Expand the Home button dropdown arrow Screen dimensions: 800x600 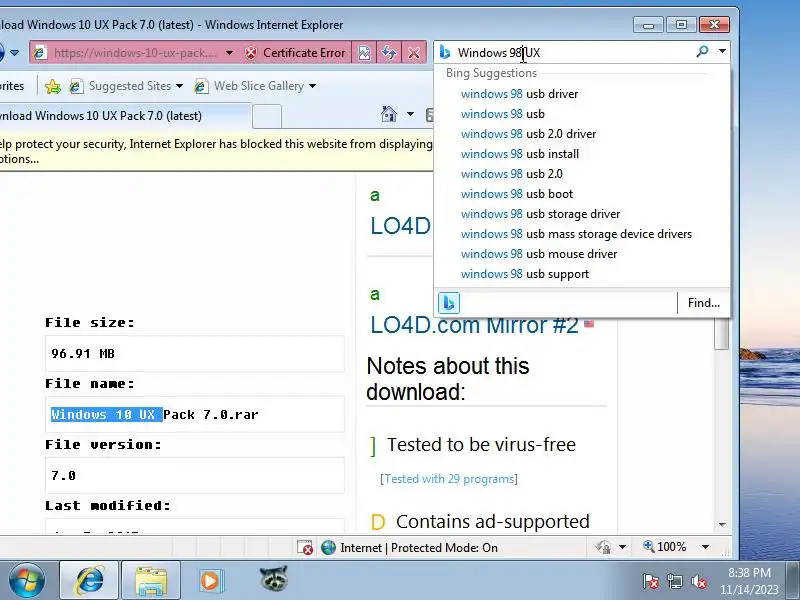pos(410,114)
